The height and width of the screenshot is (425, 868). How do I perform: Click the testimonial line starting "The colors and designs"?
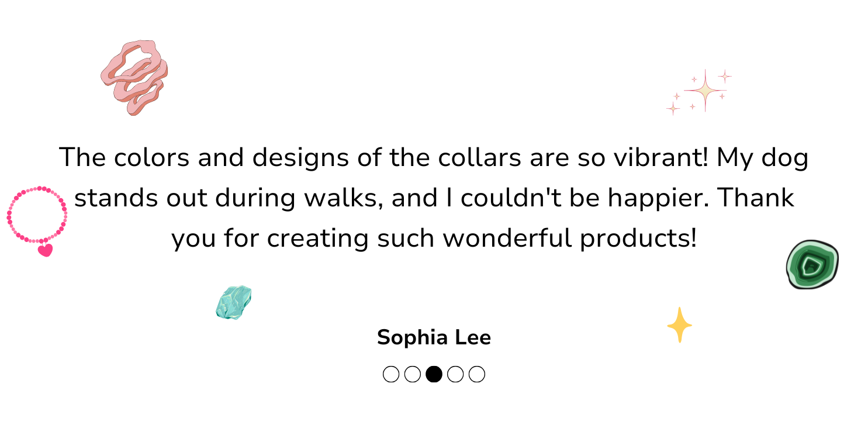(x=434, y=158)
